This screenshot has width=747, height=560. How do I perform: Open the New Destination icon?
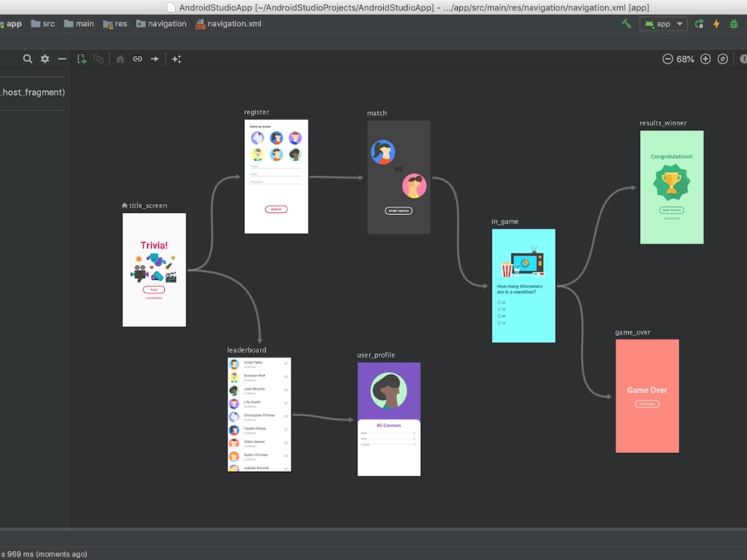point(81,58)
